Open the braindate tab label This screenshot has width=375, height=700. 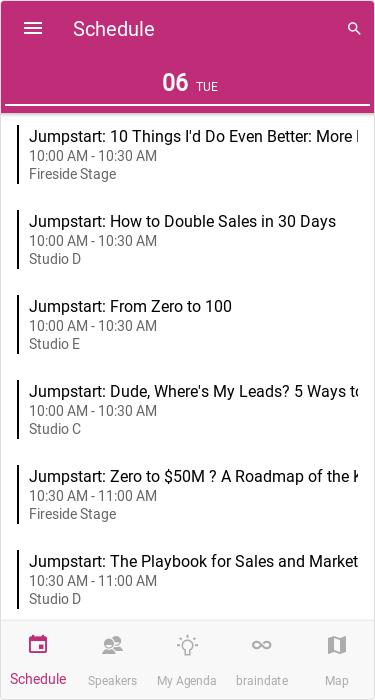262,681
